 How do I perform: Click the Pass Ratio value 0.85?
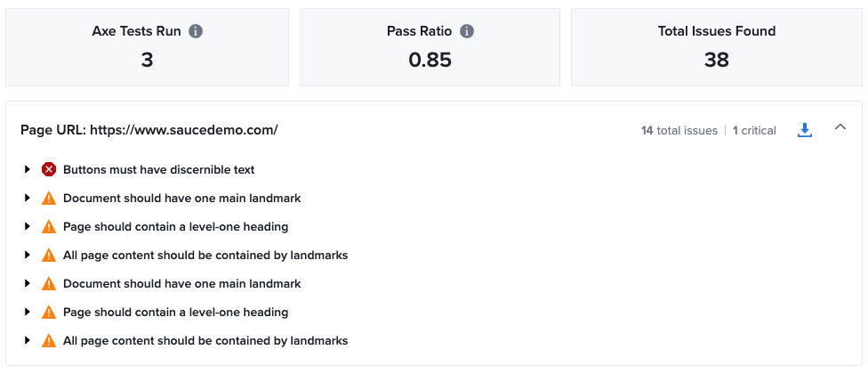pos(430,61)
